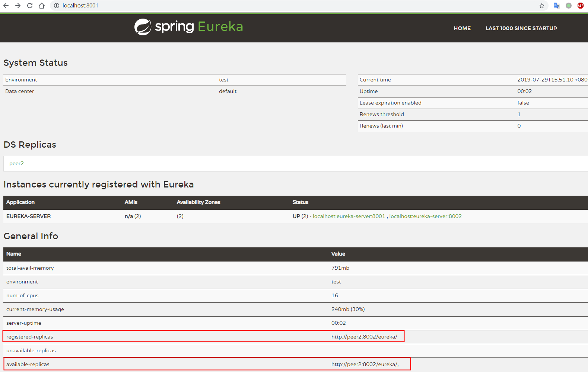Select the Uptime label
The height and width of the screenshot is (372, 588).
point(369,91)
